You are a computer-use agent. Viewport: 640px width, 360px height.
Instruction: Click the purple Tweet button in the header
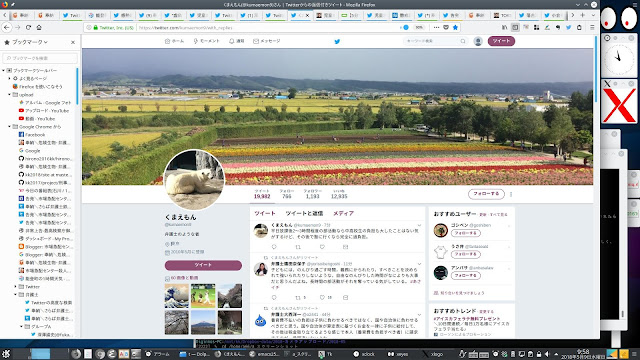pos(501,41)
